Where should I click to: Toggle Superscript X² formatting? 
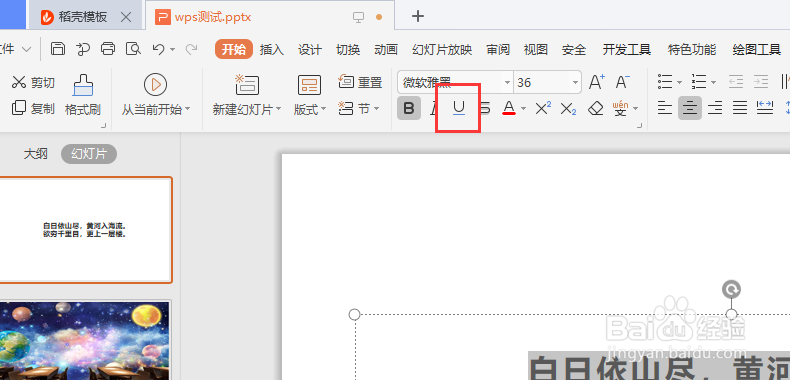[543, 108]
